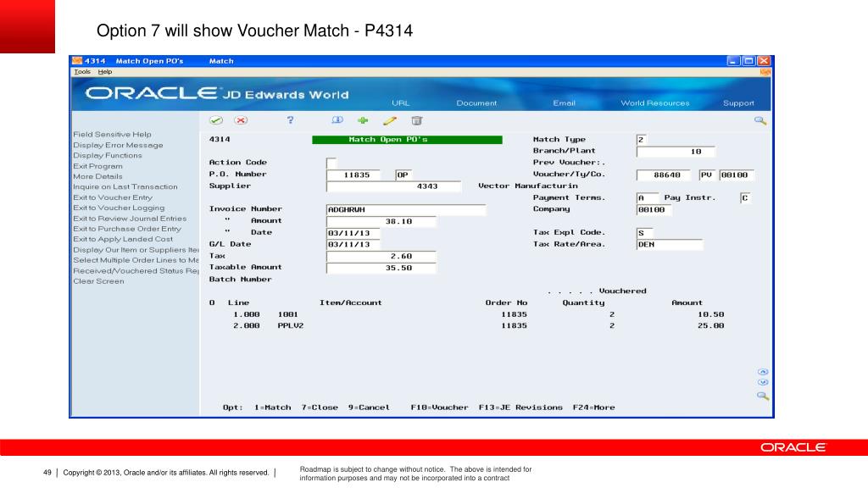Click the Pay Instr. field C
Image resolution: width=868 pixels, height=488 pixels.
point(746,198)
